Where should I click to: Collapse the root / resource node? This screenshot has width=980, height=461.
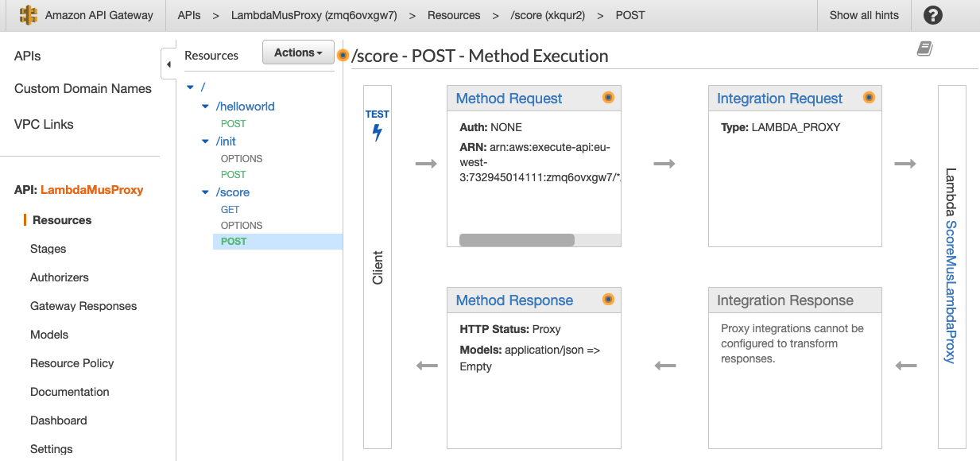190,87
